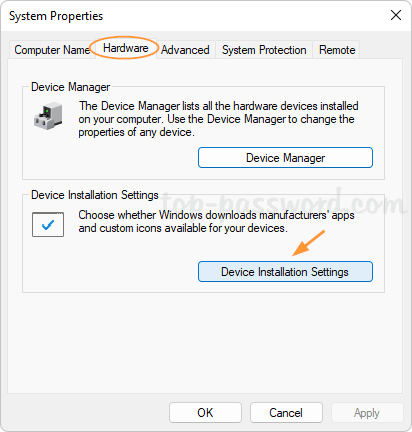Click the Device Manager hardware icon
This screenshot has width=412, height=432.
tap(48, 116)
